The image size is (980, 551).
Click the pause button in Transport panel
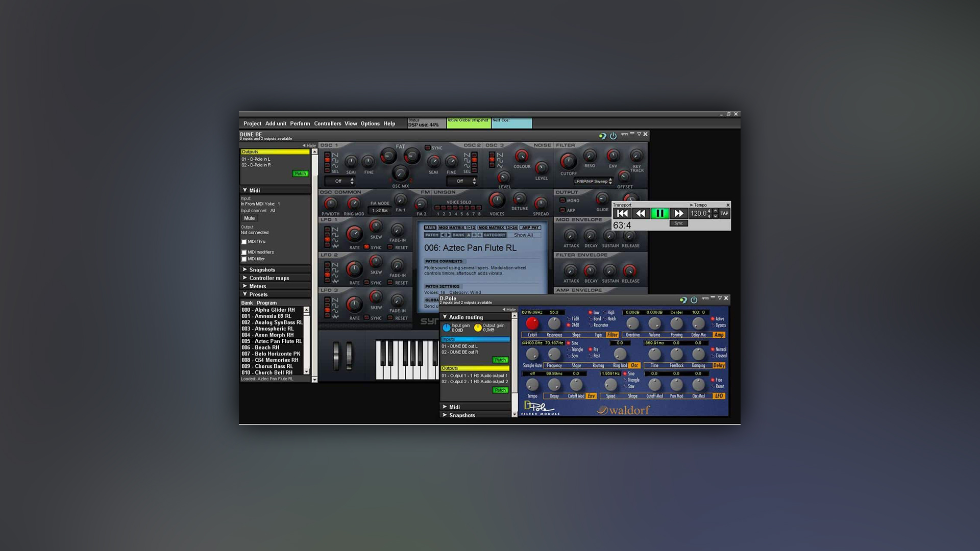click(x=660, y=213)
